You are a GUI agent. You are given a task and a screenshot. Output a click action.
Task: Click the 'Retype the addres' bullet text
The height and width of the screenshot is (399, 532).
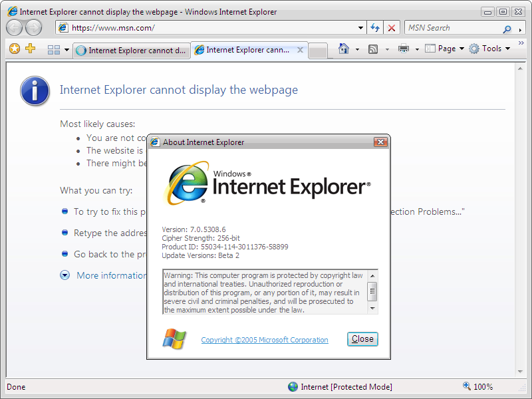pos(110,233)
